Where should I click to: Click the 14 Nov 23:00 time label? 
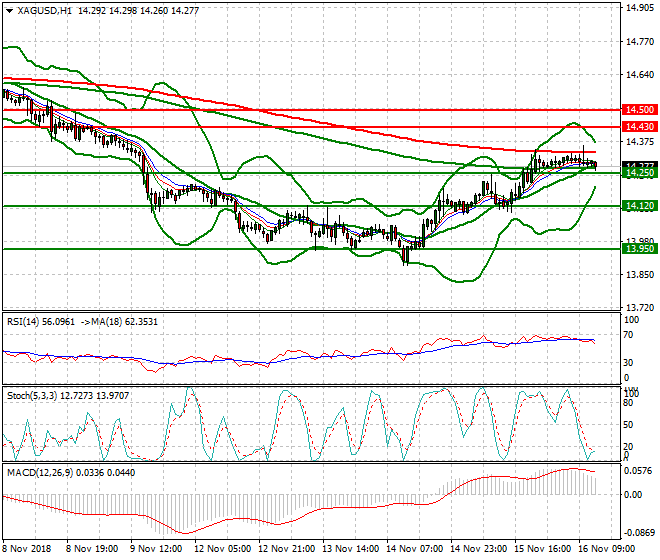click(479, 549)
